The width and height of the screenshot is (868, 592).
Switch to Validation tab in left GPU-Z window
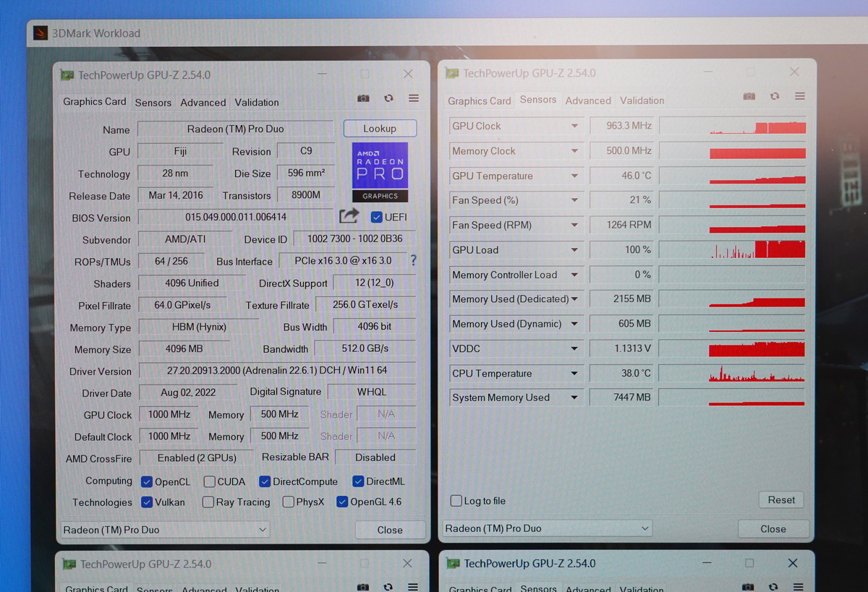tap(257, 103)
